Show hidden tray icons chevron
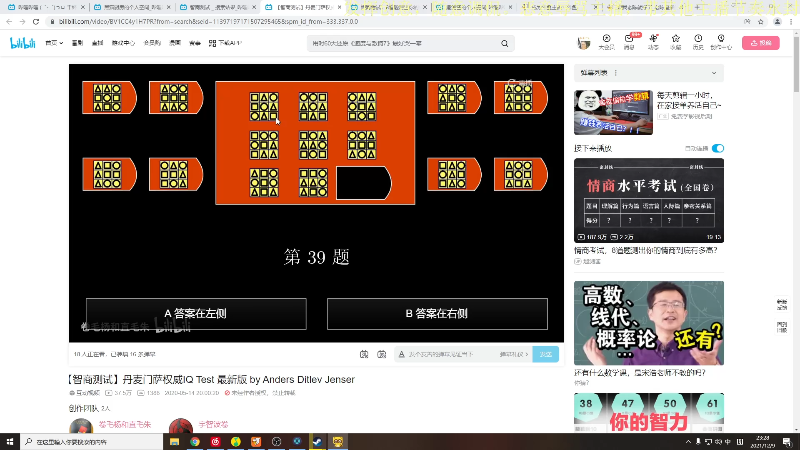The width and height of the screenshot is (800, 450). click(688, 442)
